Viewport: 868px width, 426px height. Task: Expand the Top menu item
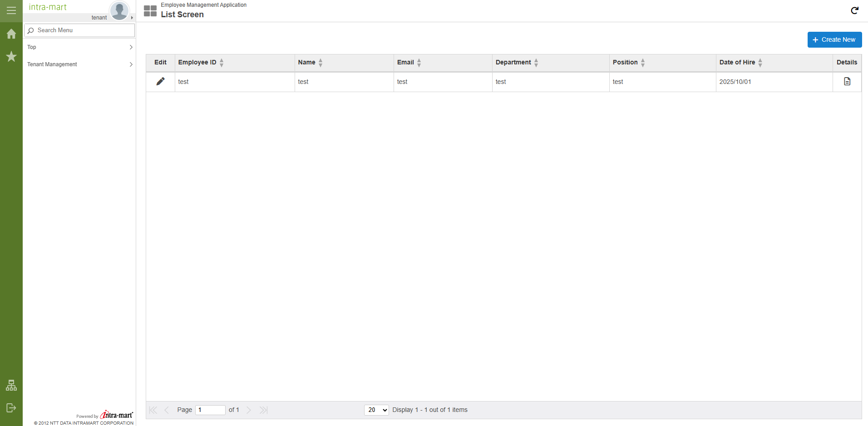[79, 47]
